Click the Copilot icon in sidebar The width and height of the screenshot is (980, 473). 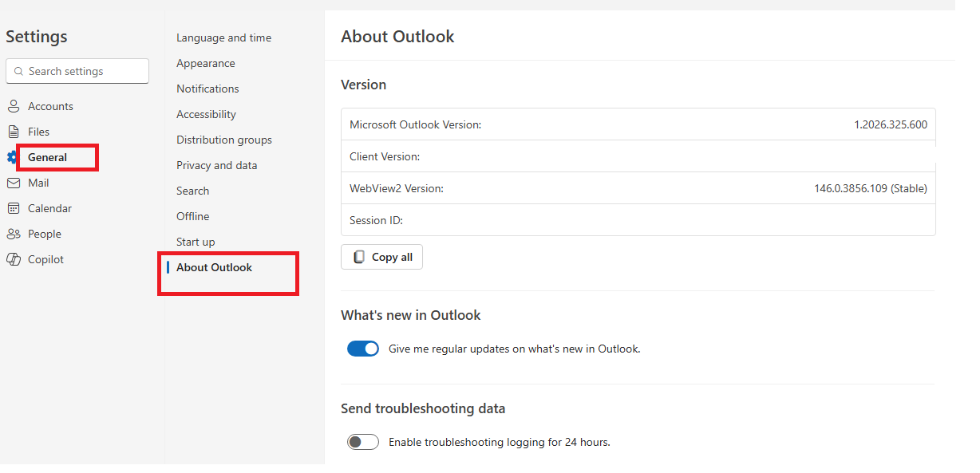(13, 259)
